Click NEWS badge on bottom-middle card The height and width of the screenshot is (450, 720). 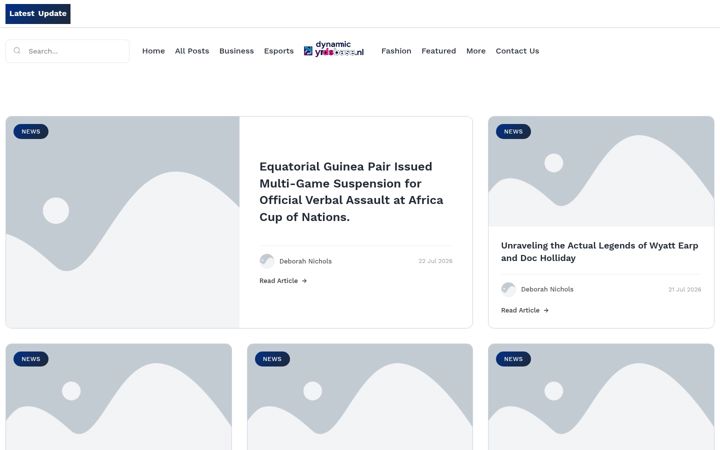click(272, 359)
